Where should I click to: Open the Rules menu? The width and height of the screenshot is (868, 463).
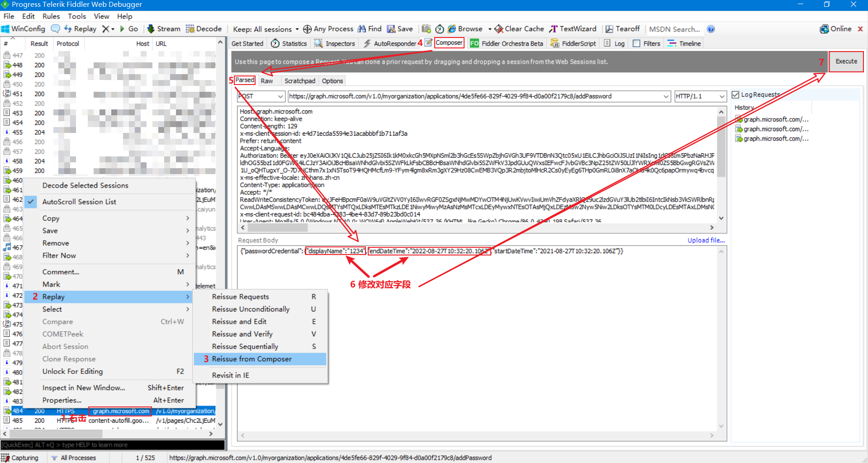pyautogui.click(x=51, y=16)
